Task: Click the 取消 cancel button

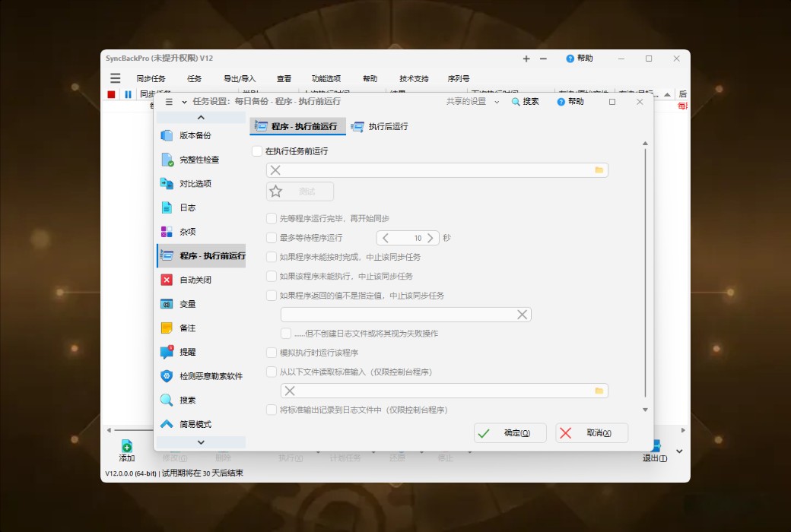Action: pyautogui.click(x=592, y=432)
